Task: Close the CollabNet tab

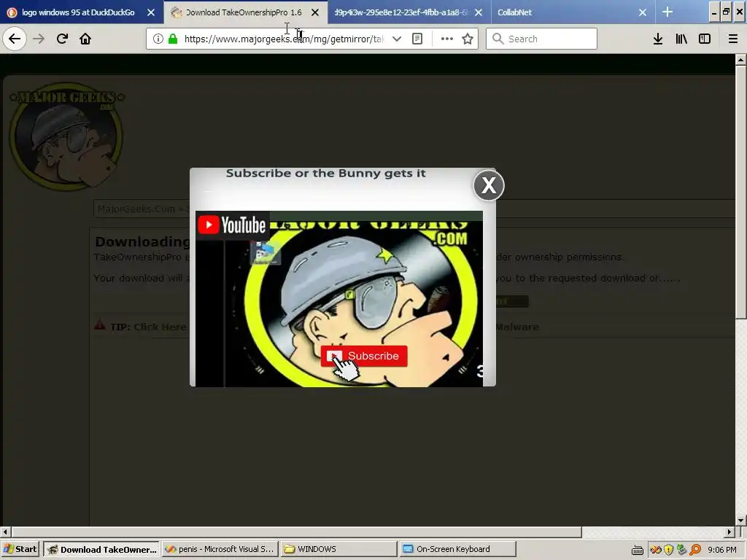Action: click(x=643, y=12)
